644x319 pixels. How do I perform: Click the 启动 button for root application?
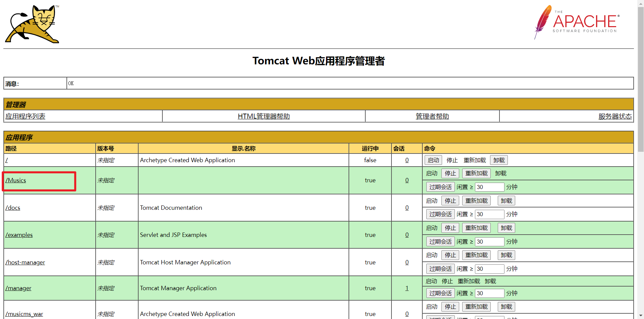(433, 160)
